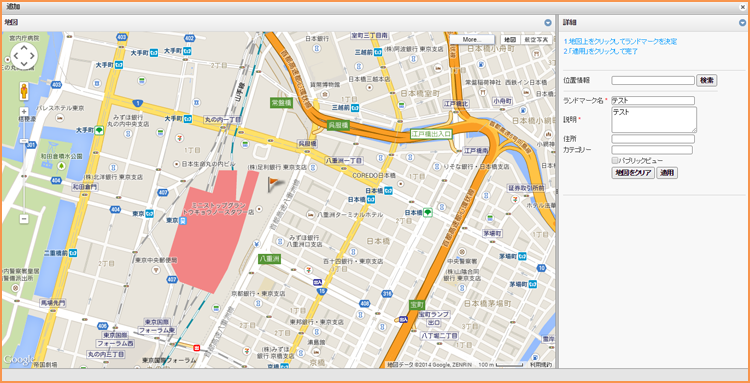Click the 地図をクリア button
This screenshot has height=383, width=750.
click(x=633, y=173)
